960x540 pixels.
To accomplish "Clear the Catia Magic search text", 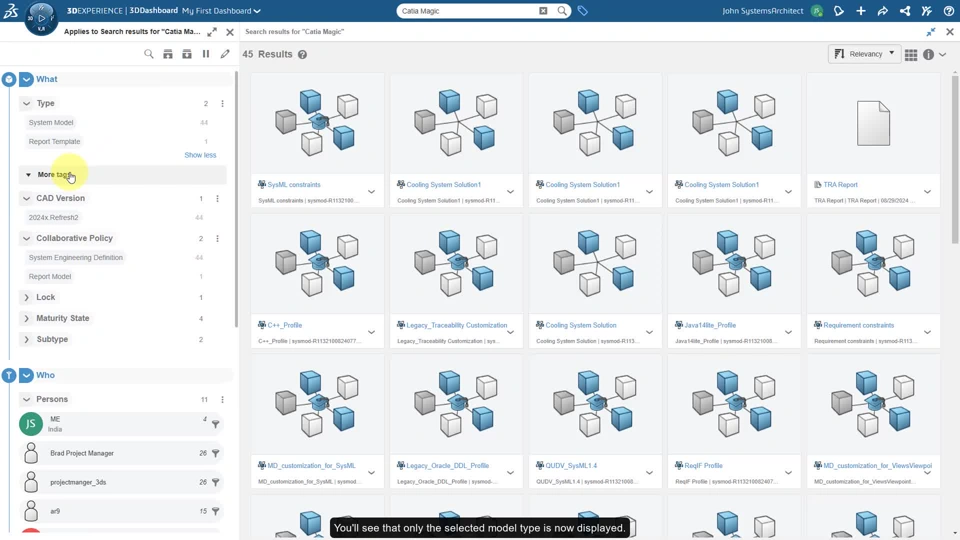I will click(543, 10).
